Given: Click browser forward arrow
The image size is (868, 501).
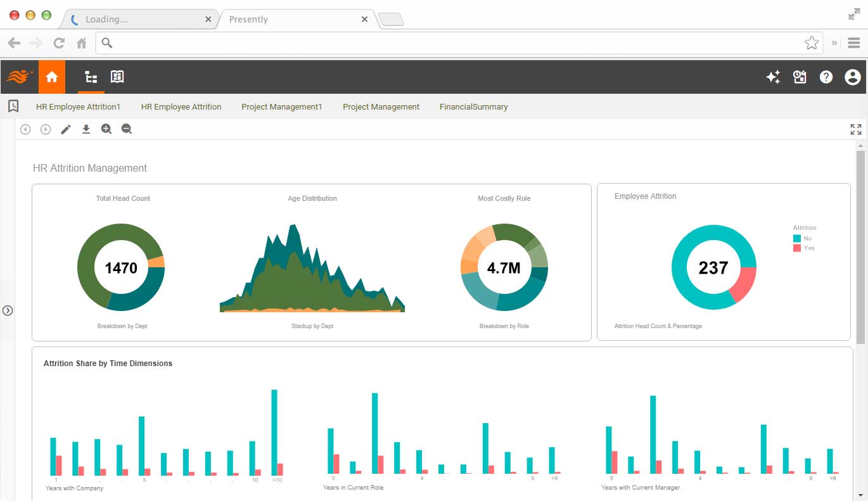Looking at the screenshot, I should pyautogui.click(x=36, y=43).
